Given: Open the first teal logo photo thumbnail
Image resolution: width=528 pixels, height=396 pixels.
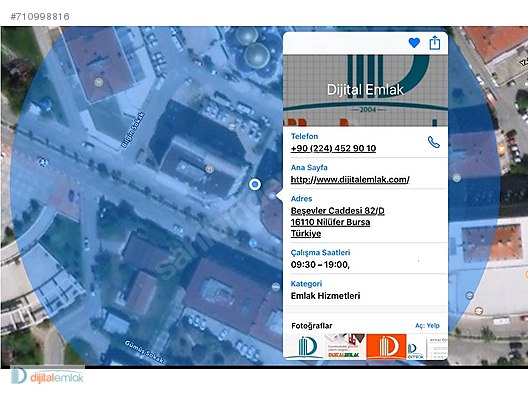Looking at the screenshot, I should click(305, 346).
